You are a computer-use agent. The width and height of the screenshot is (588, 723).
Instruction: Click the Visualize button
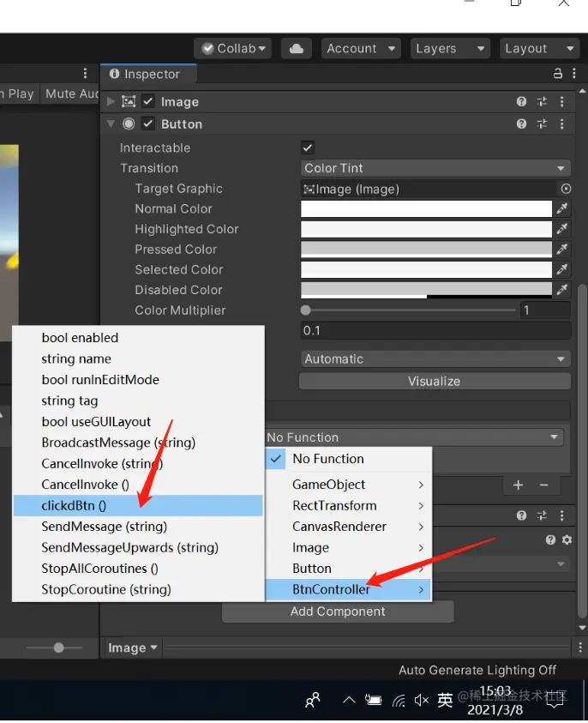pyautogui.click(x=435, y=382)
